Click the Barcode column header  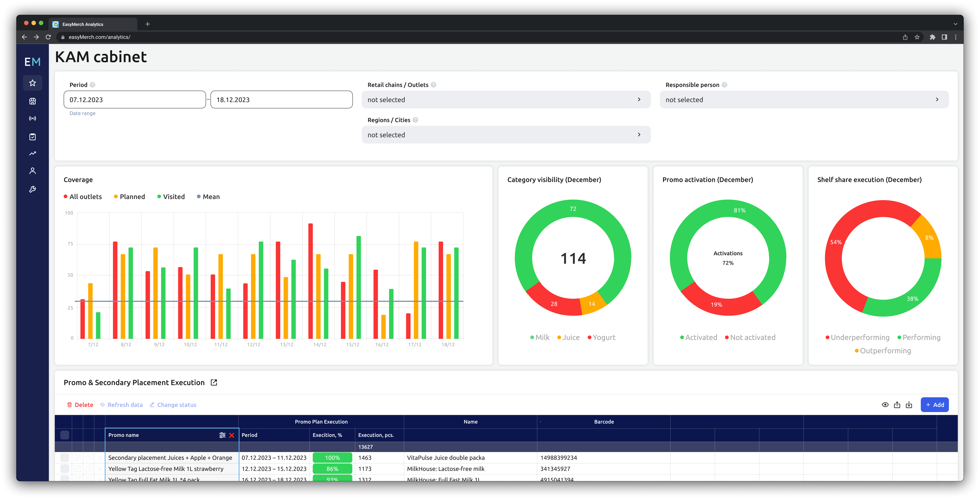(604, 422)
